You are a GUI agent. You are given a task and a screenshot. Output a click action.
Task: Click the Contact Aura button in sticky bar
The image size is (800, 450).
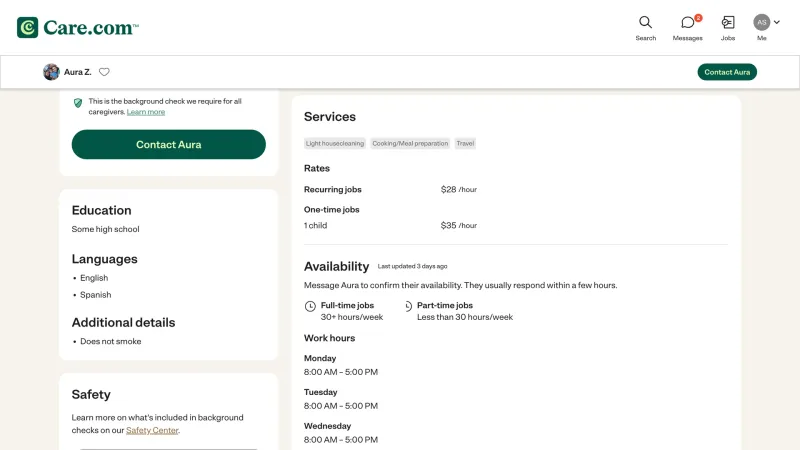[x=727, y=72]
